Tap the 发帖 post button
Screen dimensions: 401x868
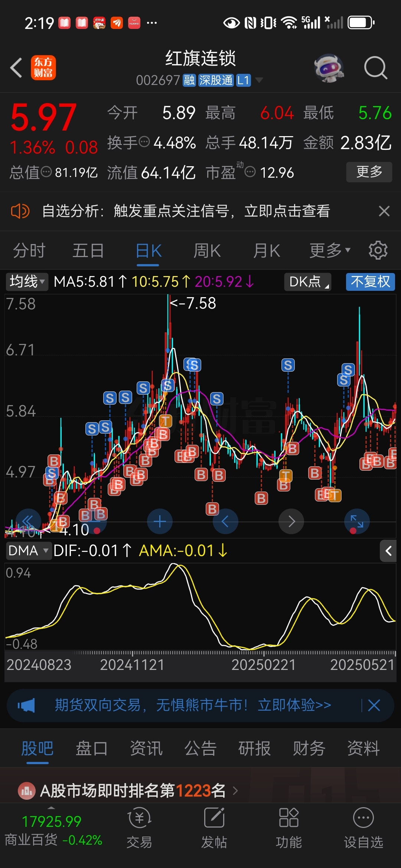tap(214, 828)
